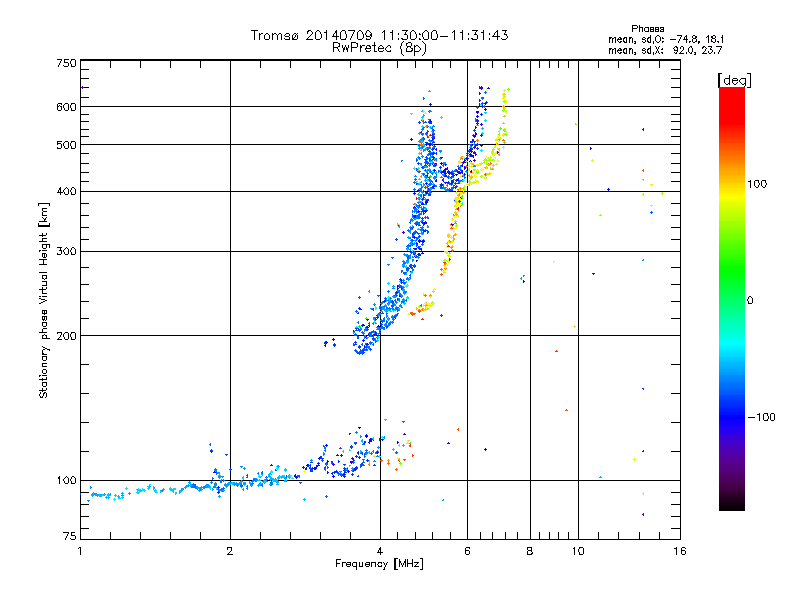Click the black bottom of the phase colorbar

[732, 505]
